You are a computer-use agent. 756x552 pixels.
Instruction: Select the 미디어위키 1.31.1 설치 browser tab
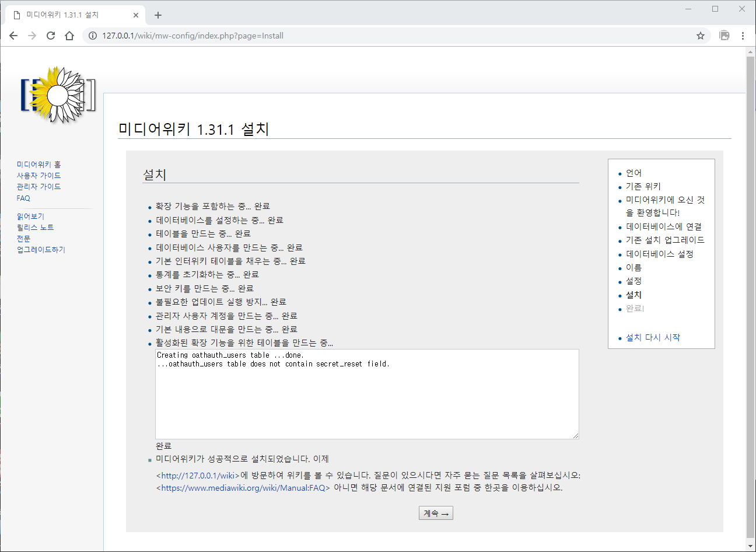76,15
